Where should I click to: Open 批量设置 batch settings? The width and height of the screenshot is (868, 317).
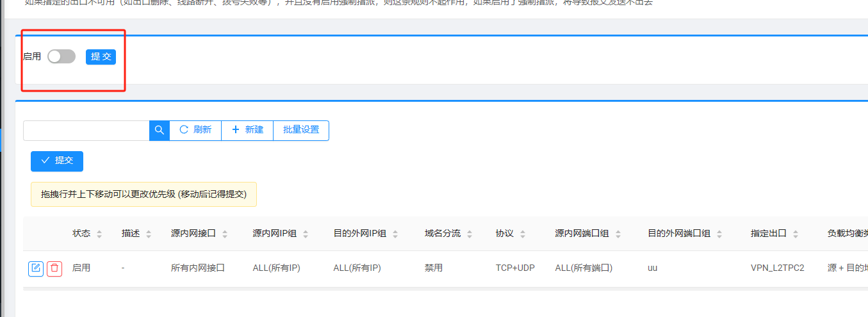coord(301,130)
